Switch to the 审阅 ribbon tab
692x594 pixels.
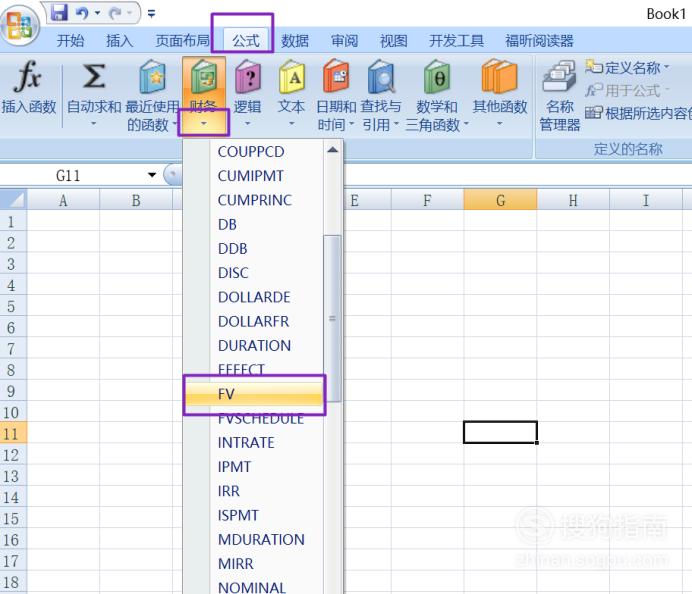click(x=344, y=41)
